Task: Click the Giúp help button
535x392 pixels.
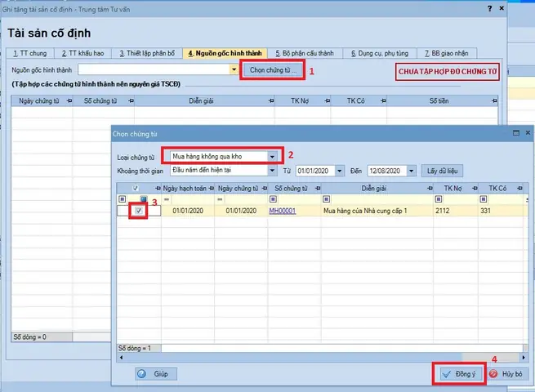Action: pyautogui.click(x=155, y=373)
